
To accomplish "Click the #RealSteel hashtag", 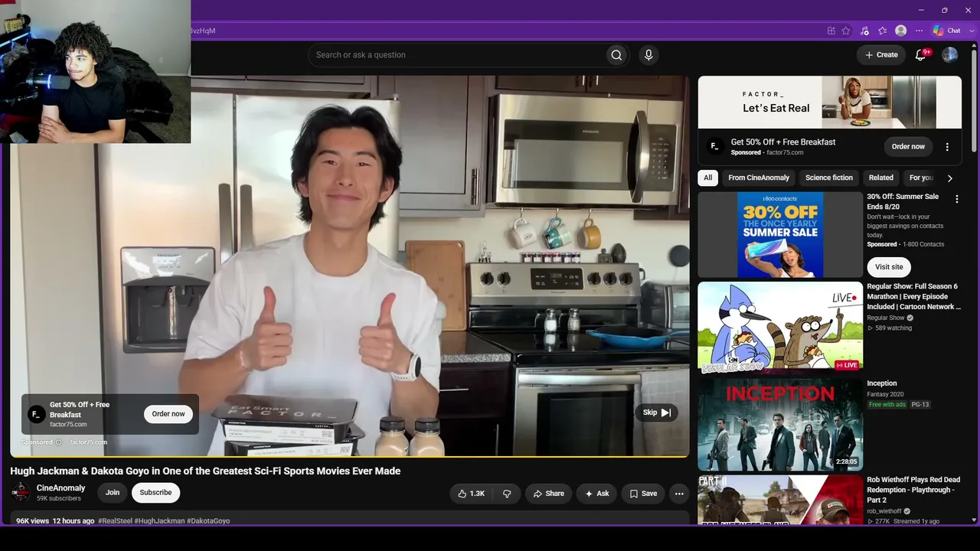I will pyautogui.click(x=115, y=521).
